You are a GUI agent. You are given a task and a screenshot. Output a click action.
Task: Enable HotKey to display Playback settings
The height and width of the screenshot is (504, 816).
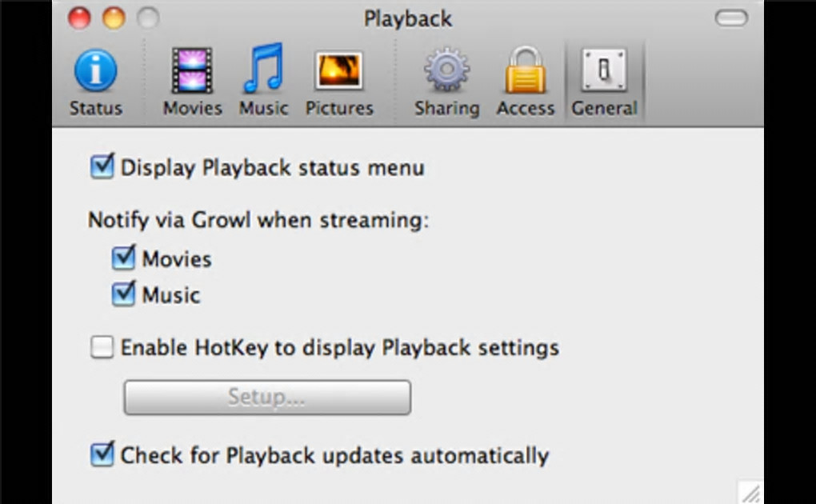click(102, 348)
